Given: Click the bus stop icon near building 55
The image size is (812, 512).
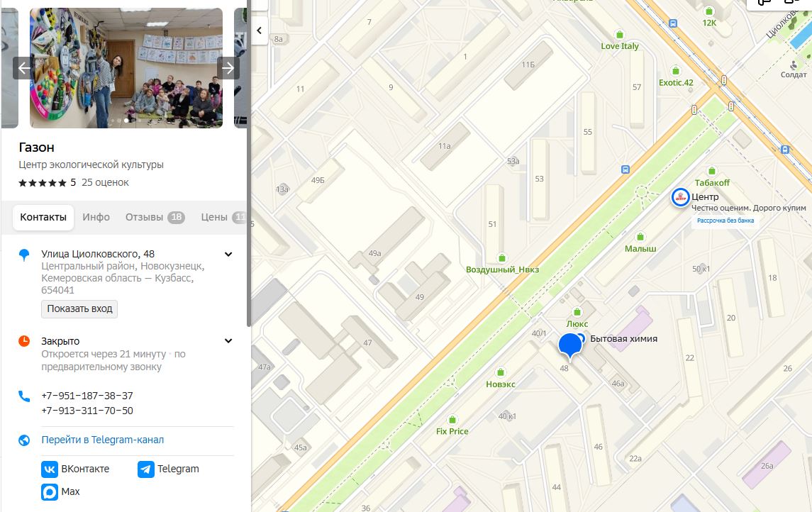Looking at the screenshot, I should coord(625,169).
